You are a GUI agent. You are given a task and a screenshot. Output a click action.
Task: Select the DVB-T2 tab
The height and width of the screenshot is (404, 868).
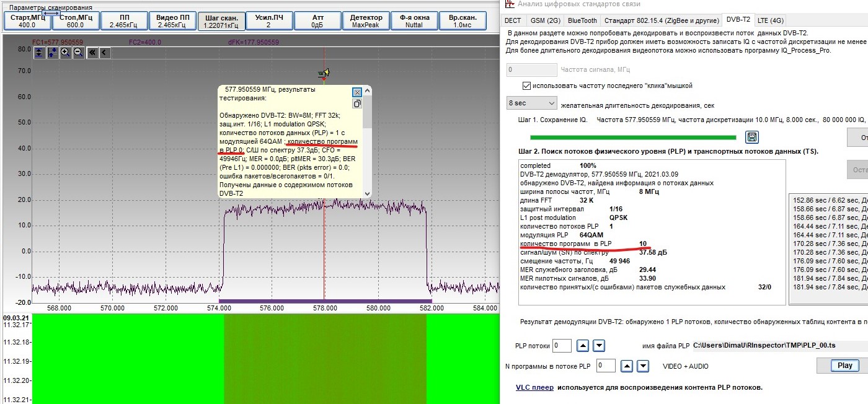(x=738, y=20)
